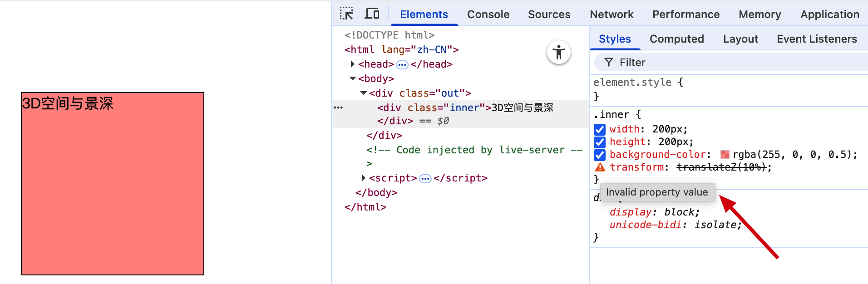Expand the script element ellipsis badge
This screenshot has height=284, width=868.
point(425,179)
